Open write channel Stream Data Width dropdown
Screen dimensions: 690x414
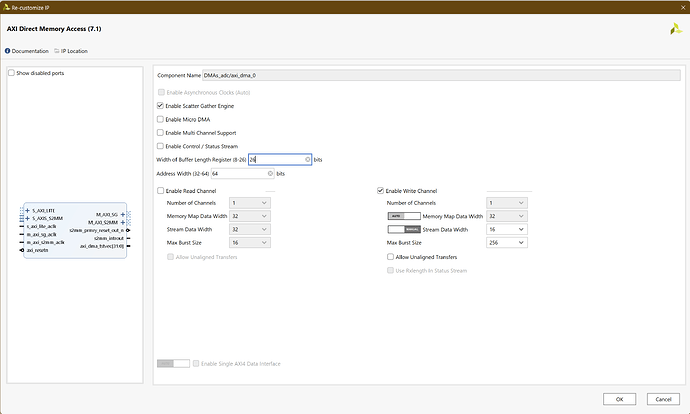point(506,229)
